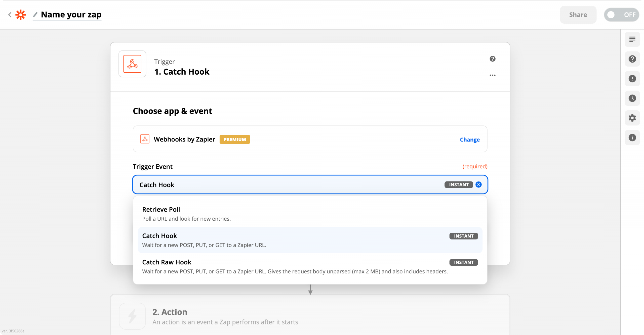Open the trigger step three-dot menu
Screen dimensions: 644x335
(492, 75)
